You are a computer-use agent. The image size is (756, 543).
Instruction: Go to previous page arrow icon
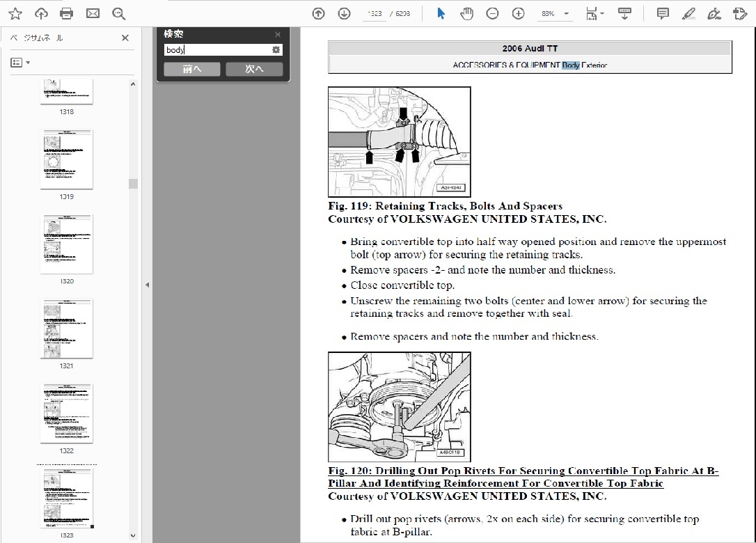pos(318,13)
